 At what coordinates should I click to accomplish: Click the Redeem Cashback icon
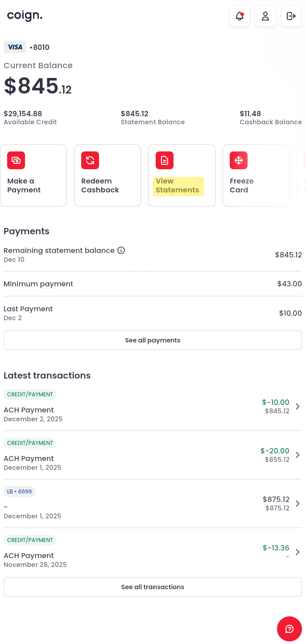(90, 160)
